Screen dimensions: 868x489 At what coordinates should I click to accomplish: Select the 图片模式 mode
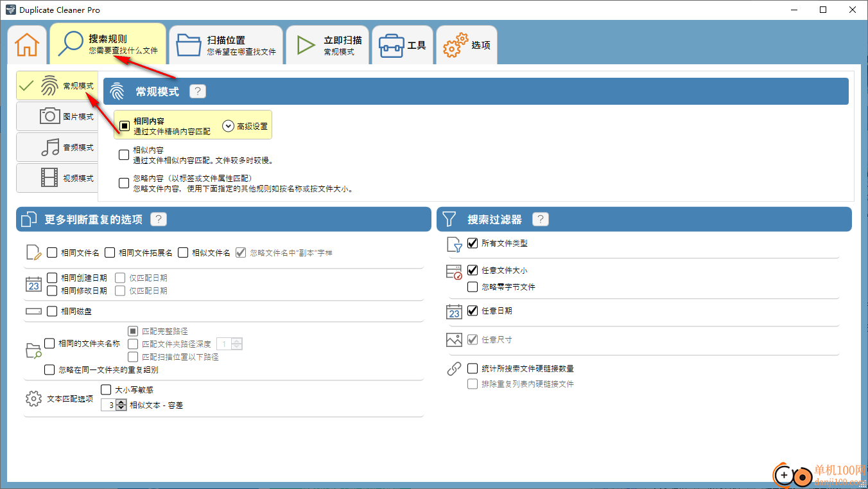point(58,116)
